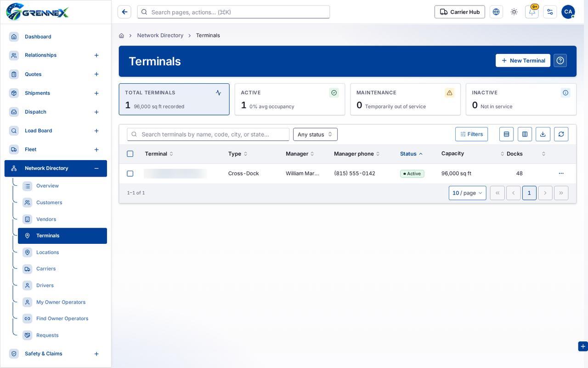Open Requests in Network Directory
588x368 pixels.
pyautogui.click(x=62, y=335)
